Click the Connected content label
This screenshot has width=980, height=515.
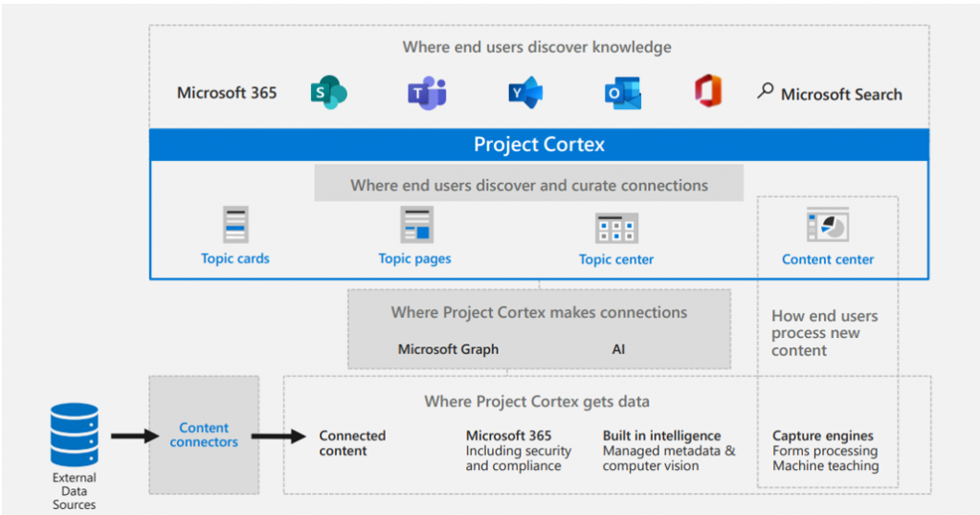[x=352, y=443]
